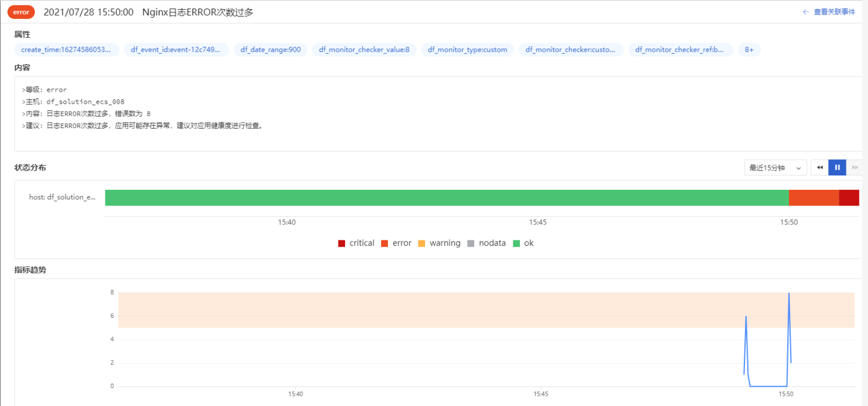Viewport: 868px width, 406px height.
Task: Click the trend line spike reaching 6
Action: pyautogui.click(x=746, y=317)
